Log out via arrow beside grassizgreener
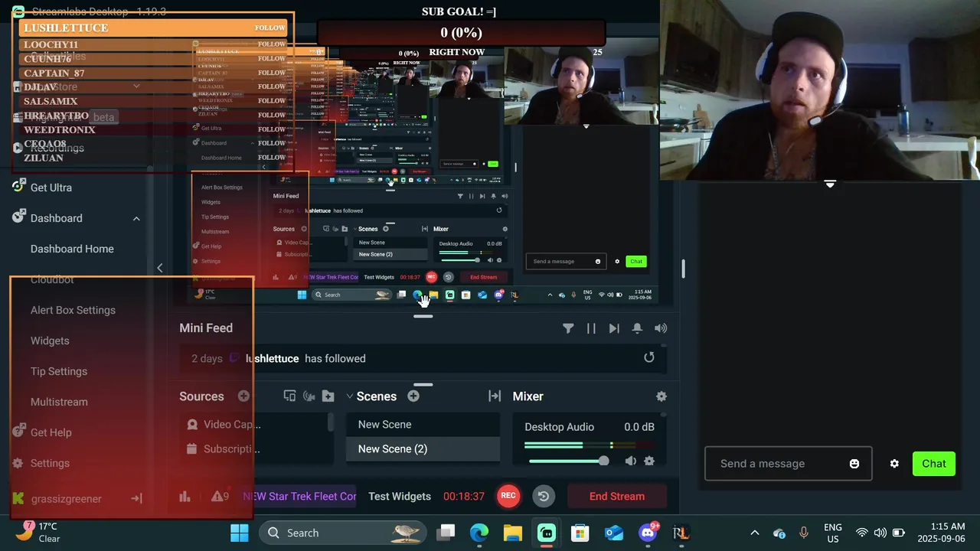This screenshot has height=551, width=980. click(x=136, y=498)
